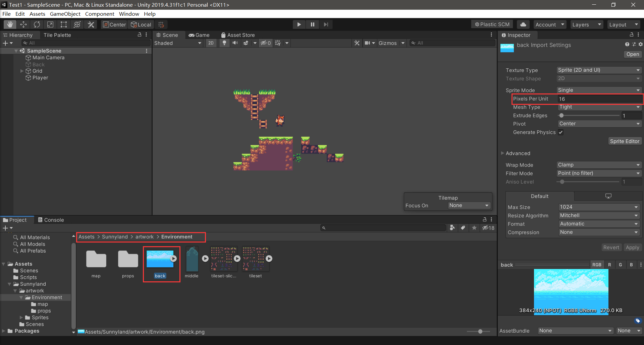Select the Transform tool
Screen dimensions: 644x345
pyautogui.click(x=77, y=24)
